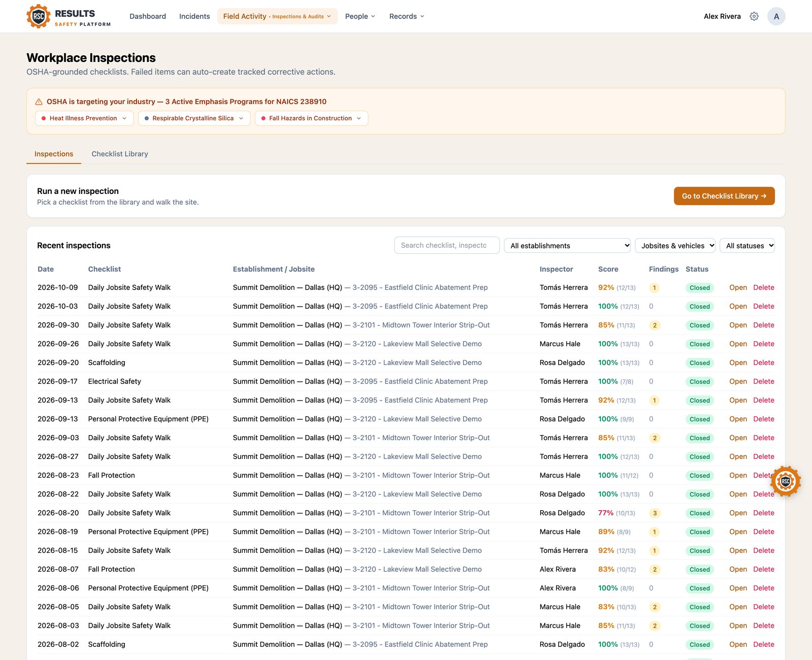
Task: Expand Fall Hazards in Construction program
Action: coord(311,118)
